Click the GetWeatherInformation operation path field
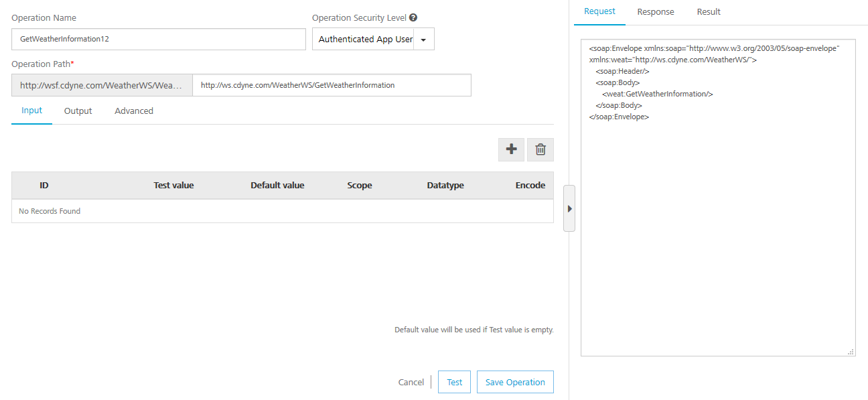This screenshot has width=868, height=400. pyautogui.click(x=332, y=85)
